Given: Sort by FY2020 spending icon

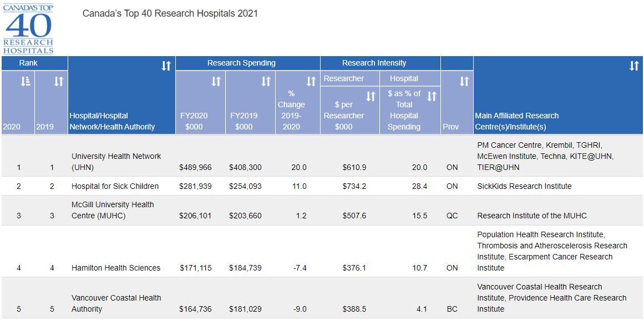Looking at the screenshot, I should click(x=216, y=82).
